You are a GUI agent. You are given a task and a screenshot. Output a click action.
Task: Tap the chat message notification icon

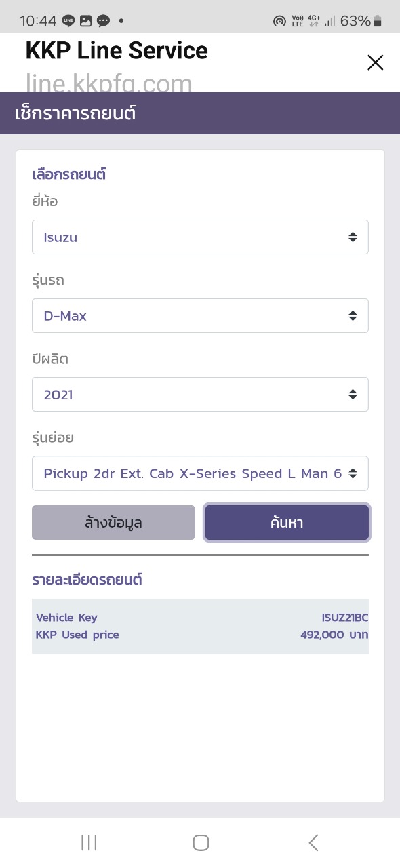[103, 21]
